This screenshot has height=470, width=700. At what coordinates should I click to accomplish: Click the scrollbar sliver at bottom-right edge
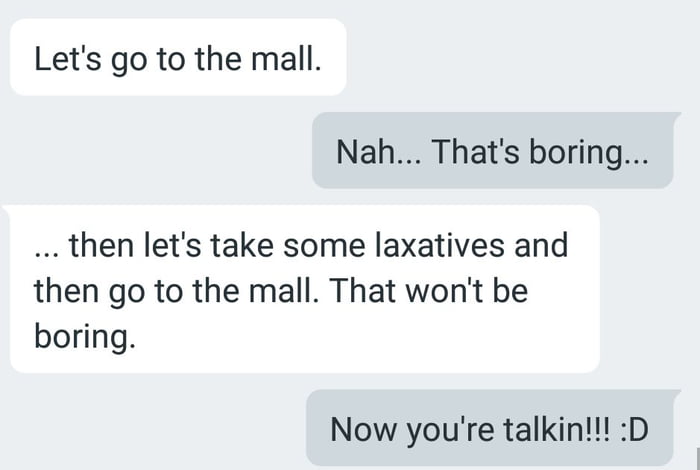698,459
